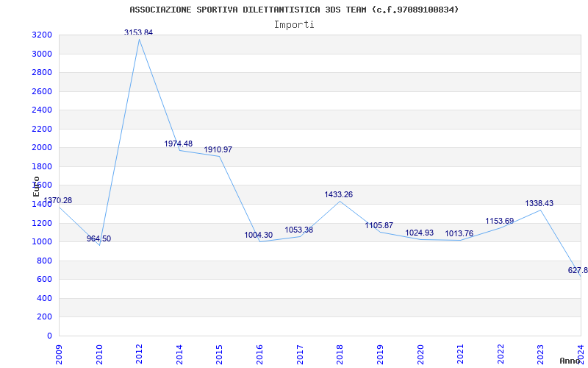Image resolution: width=588 pixels, height=368 pixels.
Task: Select the 964.50 data label
Action: [x=99, y=238]
